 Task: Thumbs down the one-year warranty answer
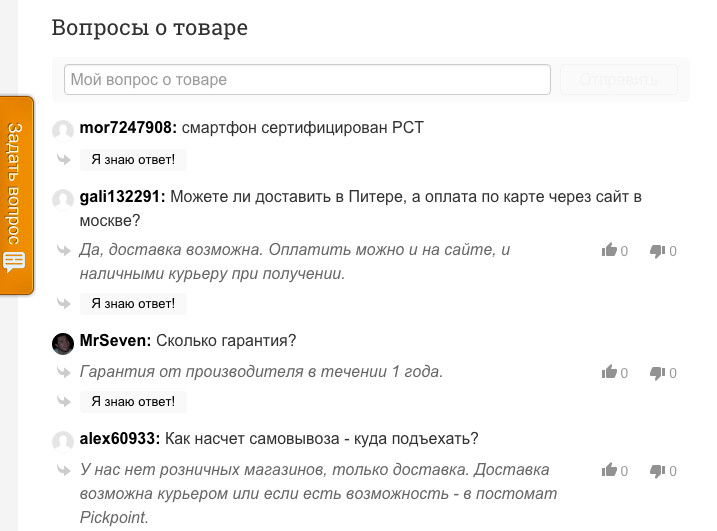click(x=657, y=372)
